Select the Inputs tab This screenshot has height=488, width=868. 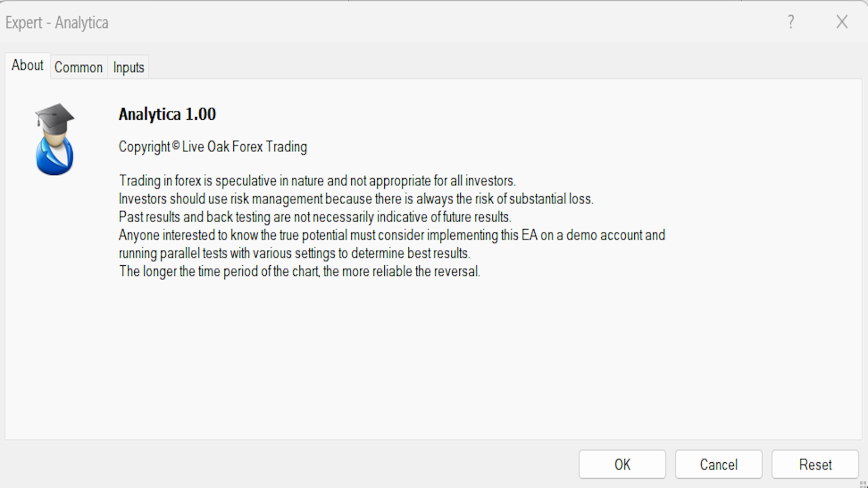(128, 67)
